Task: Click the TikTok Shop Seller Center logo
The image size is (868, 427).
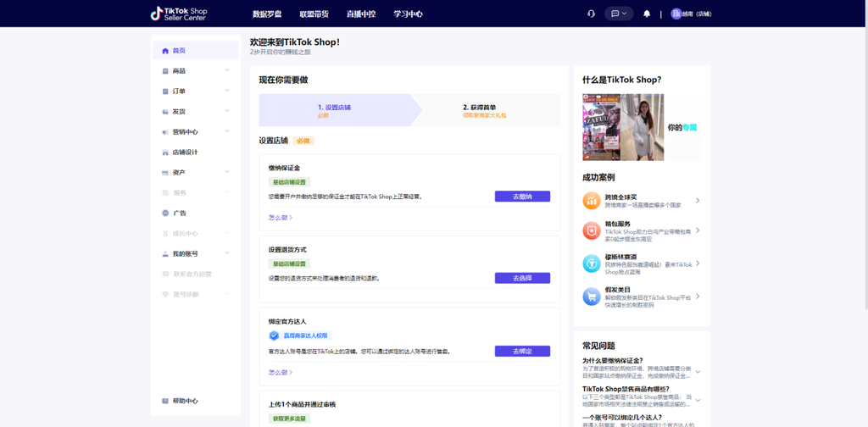Action: tap(179, 14)
